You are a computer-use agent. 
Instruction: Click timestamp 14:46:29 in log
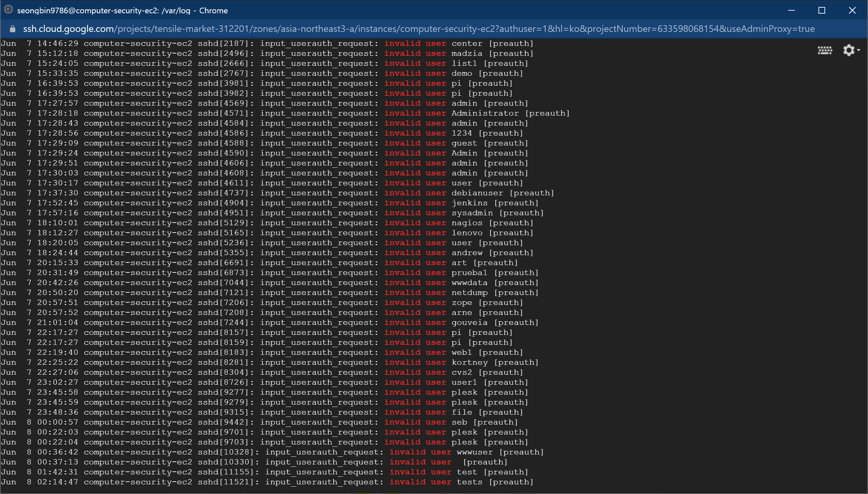[x=58, y=44]
